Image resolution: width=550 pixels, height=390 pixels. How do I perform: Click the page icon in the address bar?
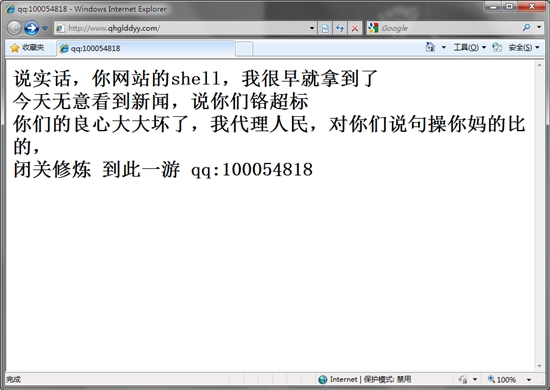click(x=60, y=28)
